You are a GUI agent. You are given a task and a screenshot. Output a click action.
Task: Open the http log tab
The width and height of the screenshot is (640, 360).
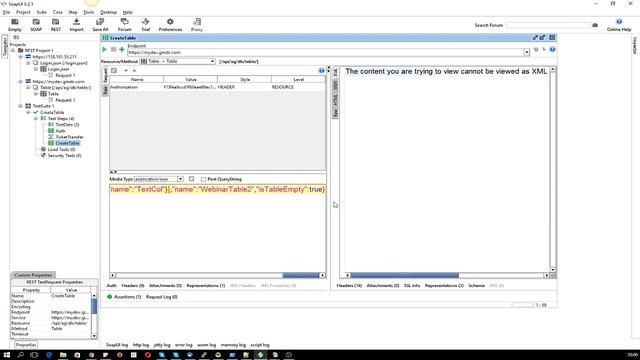click(x=141, y=345)
